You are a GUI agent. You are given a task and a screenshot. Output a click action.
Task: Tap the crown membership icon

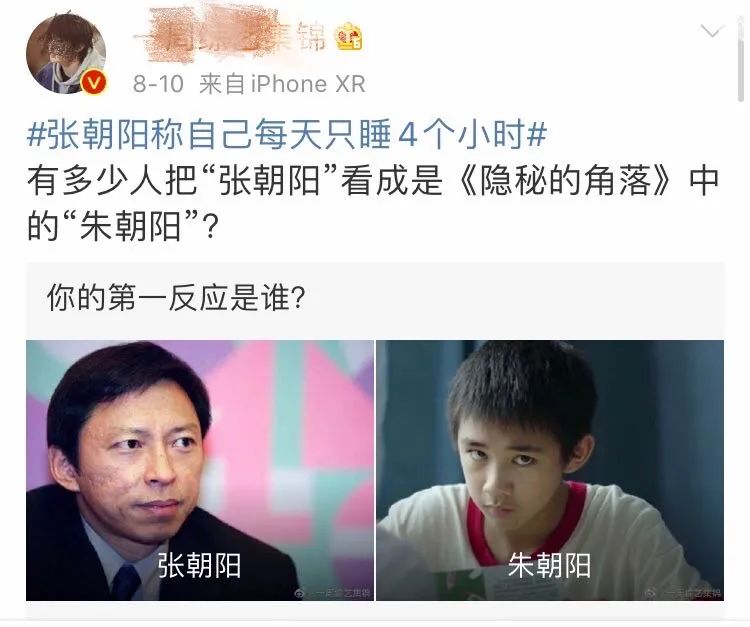[x=348, y=37]
